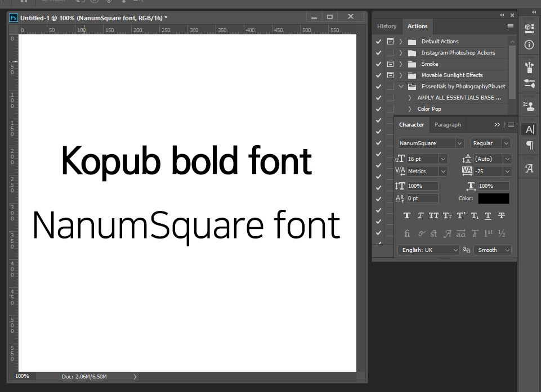
Task: Apply Faux Italic text style
Action: pos(421,216)
